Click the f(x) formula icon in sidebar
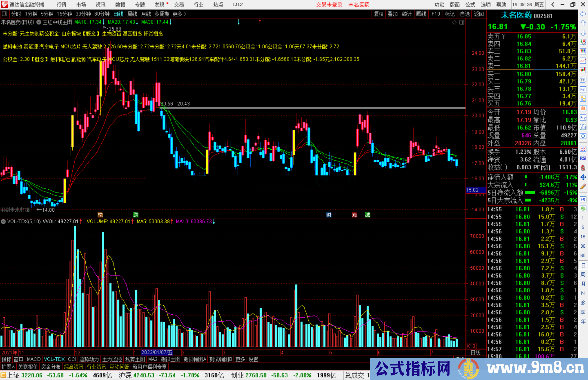Image resolution: width=588 pixels, height=380 pixels. 583,127
